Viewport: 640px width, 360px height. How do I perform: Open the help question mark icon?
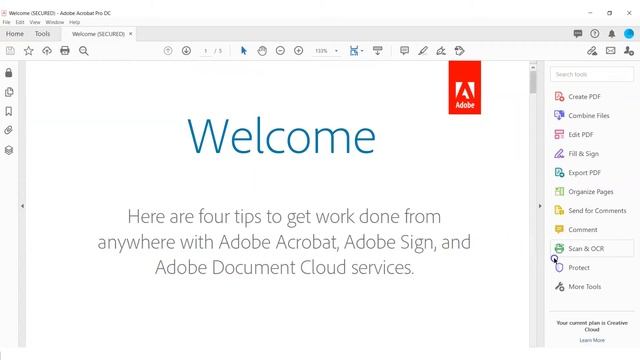tap(595, 33)
